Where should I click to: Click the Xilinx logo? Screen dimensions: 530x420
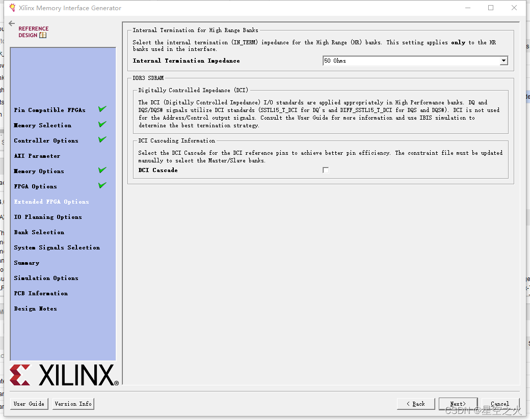point(64,375)
